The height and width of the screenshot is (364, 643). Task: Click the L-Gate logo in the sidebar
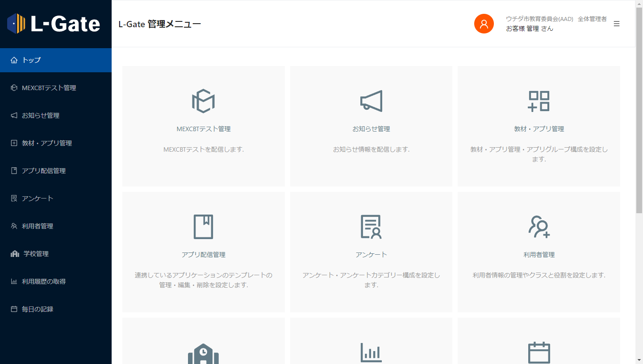click(x=54, y=24)
